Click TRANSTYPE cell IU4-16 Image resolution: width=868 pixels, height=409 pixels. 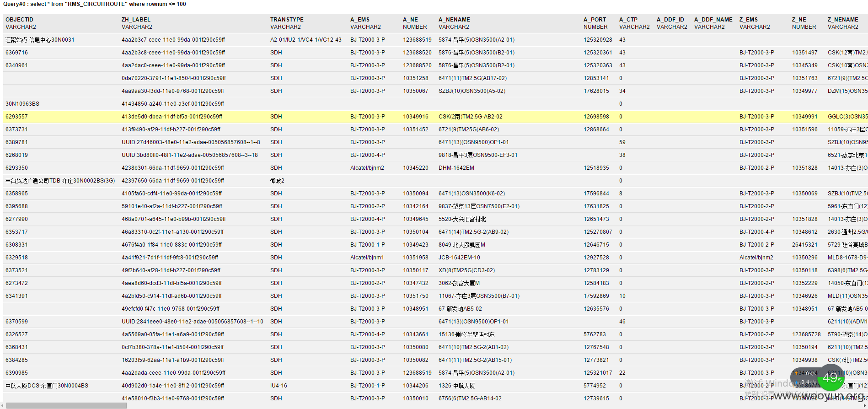(279, 386)
